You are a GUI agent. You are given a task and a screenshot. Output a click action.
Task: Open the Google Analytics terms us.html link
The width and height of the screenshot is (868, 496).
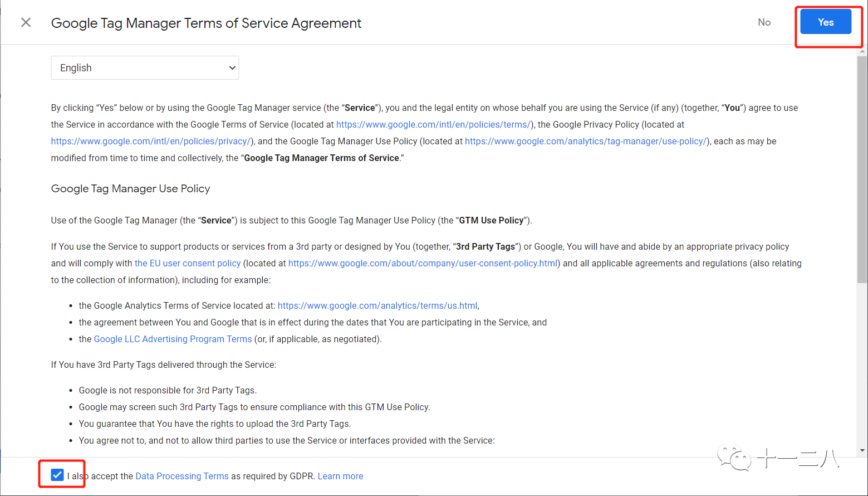click(x=377, y=305)
